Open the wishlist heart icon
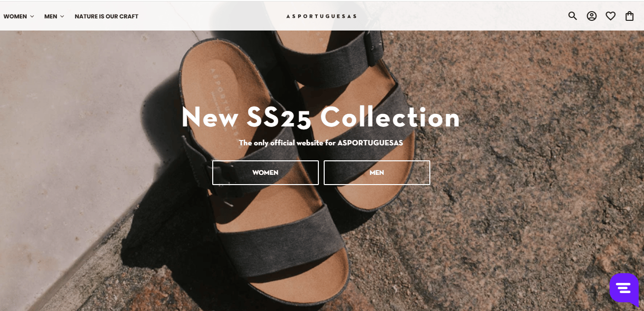 pos(611,16)
